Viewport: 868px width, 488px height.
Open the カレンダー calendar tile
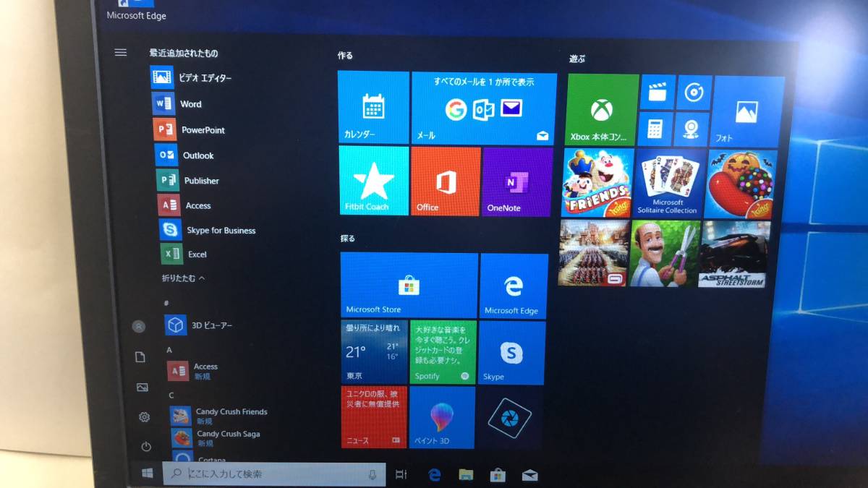pyautogui.click(x=373, y=107)
